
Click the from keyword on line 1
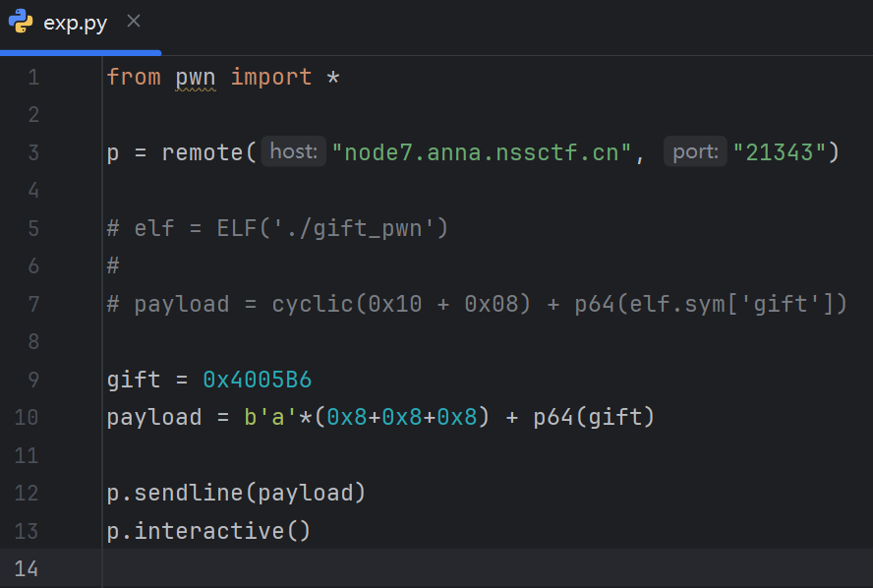click(134, 77)
